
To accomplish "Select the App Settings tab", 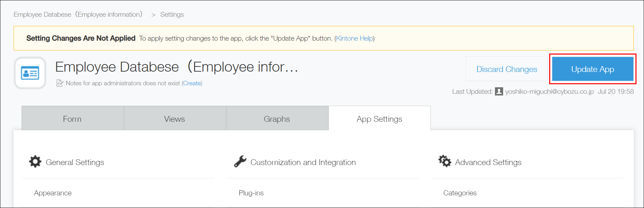I will [379, 119].
